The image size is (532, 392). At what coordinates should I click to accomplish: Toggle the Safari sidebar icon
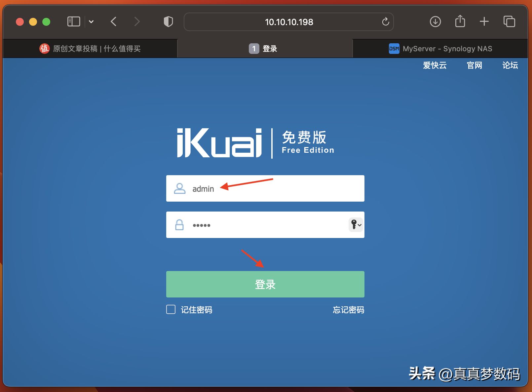tap(74, 22)
